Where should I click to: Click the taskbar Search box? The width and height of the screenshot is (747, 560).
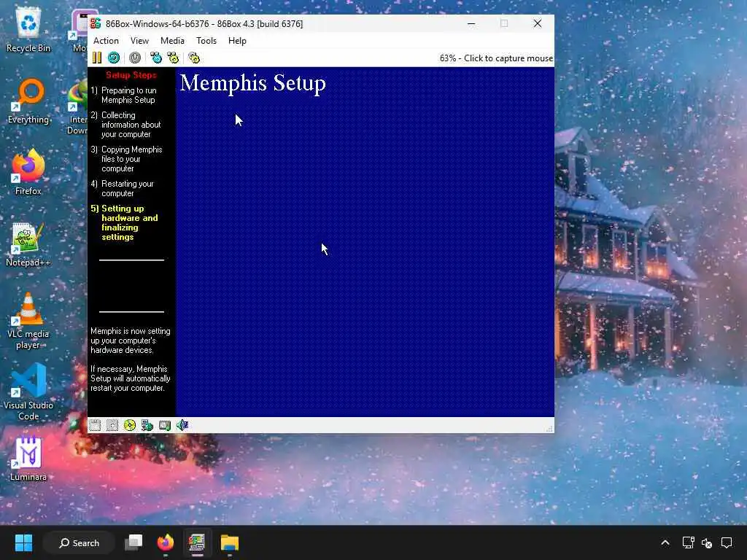click(x=79, y=542)
